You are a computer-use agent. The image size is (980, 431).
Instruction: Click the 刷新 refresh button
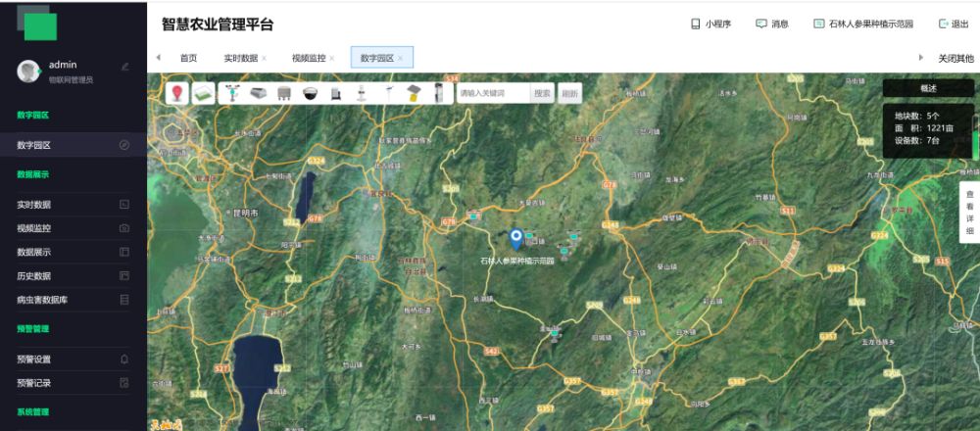569,93
